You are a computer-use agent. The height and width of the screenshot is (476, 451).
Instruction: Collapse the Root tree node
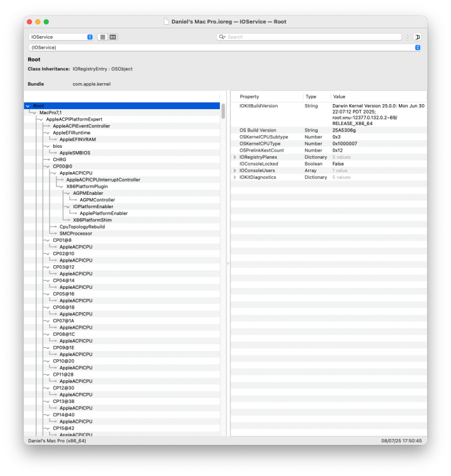[28, 106]
